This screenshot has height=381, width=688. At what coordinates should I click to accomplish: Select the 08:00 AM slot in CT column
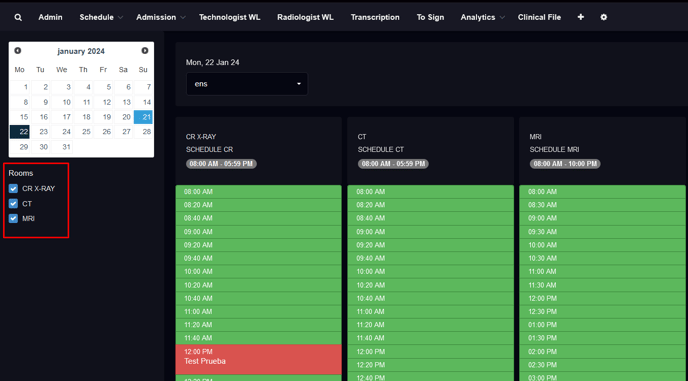coord(430,192)
